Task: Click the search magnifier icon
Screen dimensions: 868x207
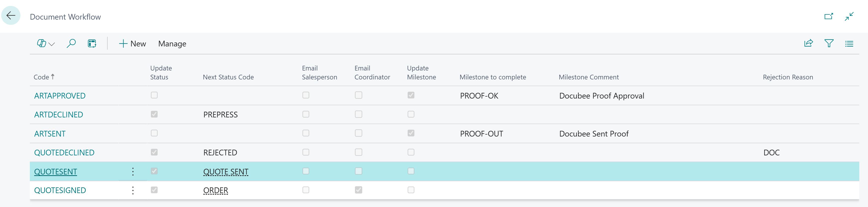Action: 71,44
